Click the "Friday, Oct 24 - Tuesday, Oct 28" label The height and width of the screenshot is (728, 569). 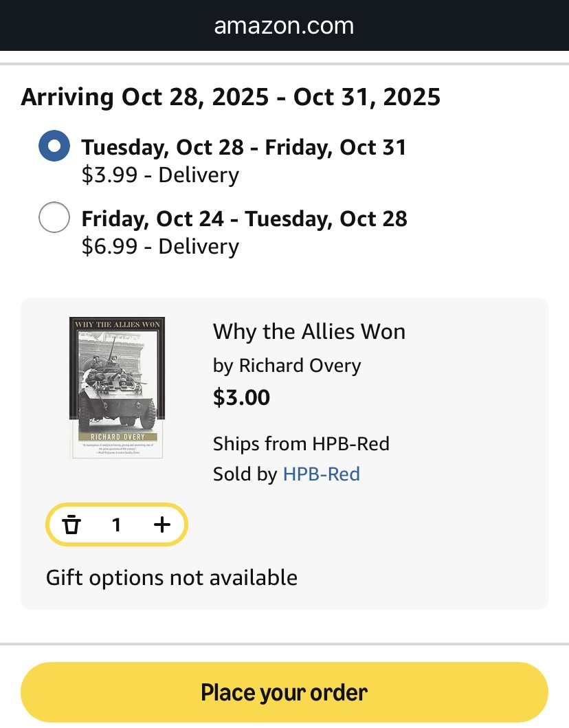[x=244, y=219]
